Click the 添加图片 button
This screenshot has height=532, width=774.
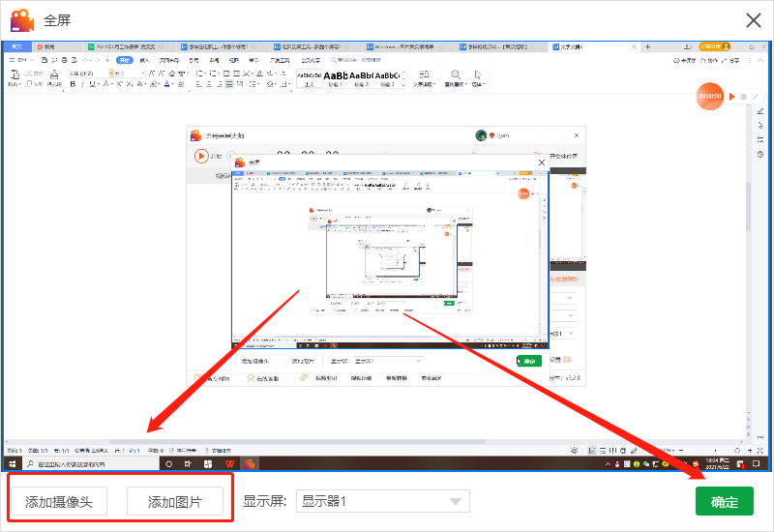pyautogui.click(x=175, y=501)
